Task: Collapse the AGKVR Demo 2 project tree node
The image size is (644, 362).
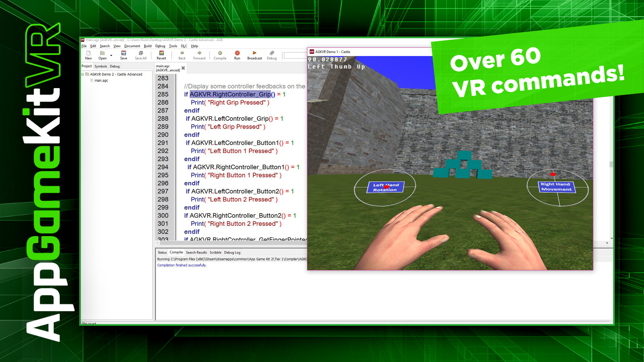Action: pyautogui.click(x=83, y=74)
